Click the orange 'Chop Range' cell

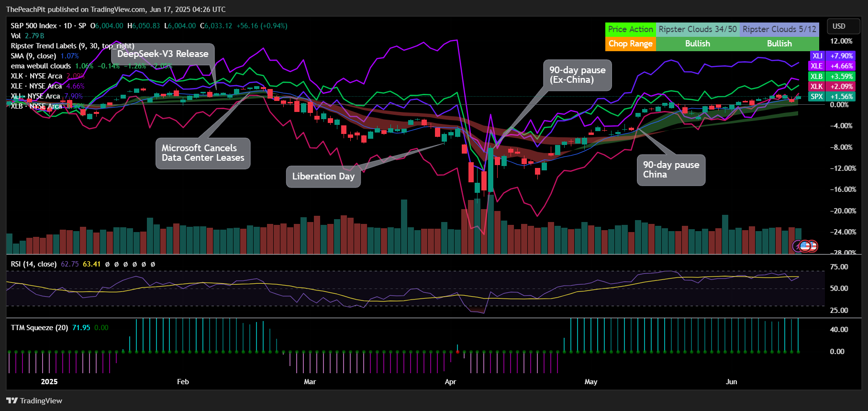tap(631, 44)
